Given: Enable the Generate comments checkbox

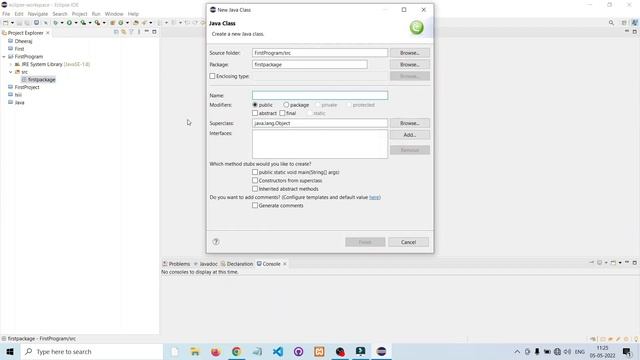Looking at the screenshot, I should click(x=255, y=205).
